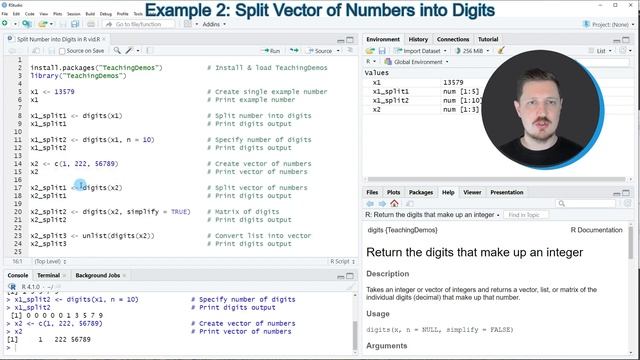Click the Load workspace folder icon
Viewport: 640px width, 360px height.
370,51
